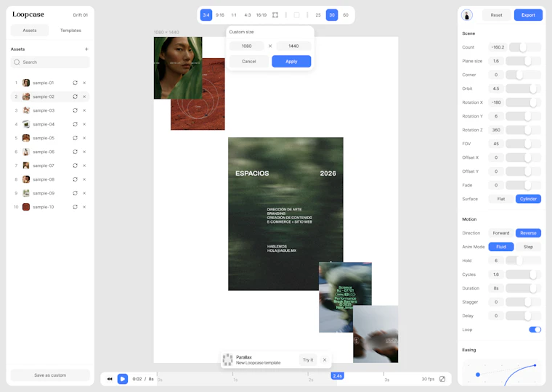The image size is (552, 392).
Task: Choose the Cylinder surface option
Action: 528,199
